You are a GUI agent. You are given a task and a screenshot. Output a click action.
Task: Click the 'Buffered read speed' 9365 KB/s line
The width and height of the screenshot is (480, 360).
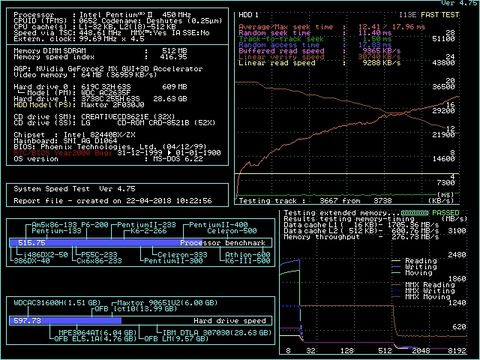pos(319,51)
